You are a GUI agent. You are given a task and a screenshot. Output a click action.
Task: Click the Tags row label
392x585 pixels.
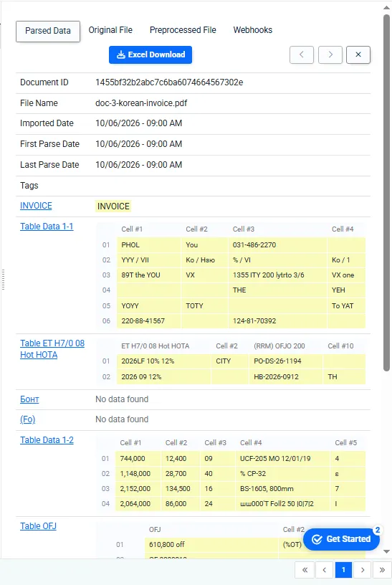coord(29,186)
